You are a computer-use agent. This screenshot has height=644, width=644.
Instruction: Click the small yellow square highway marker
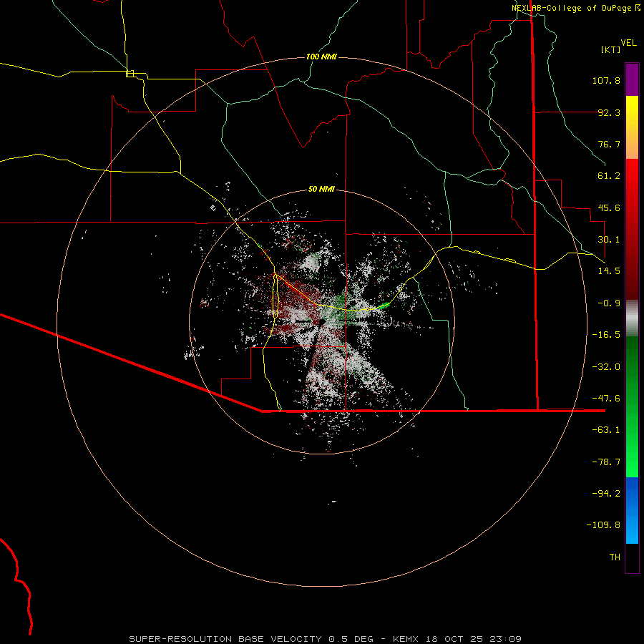click(130, 74)
